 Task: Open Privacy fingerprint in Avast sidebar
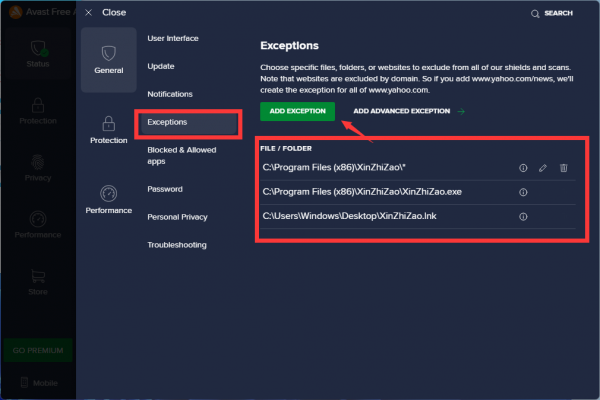pyautogui.click(x=38, y=168)
